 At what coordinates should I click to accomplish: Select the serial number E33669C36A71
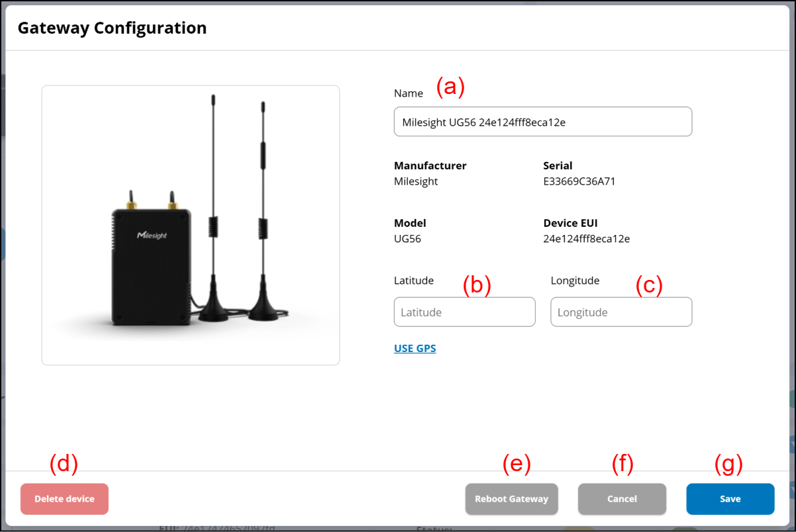pyautogui.click(x=579, y=181)
